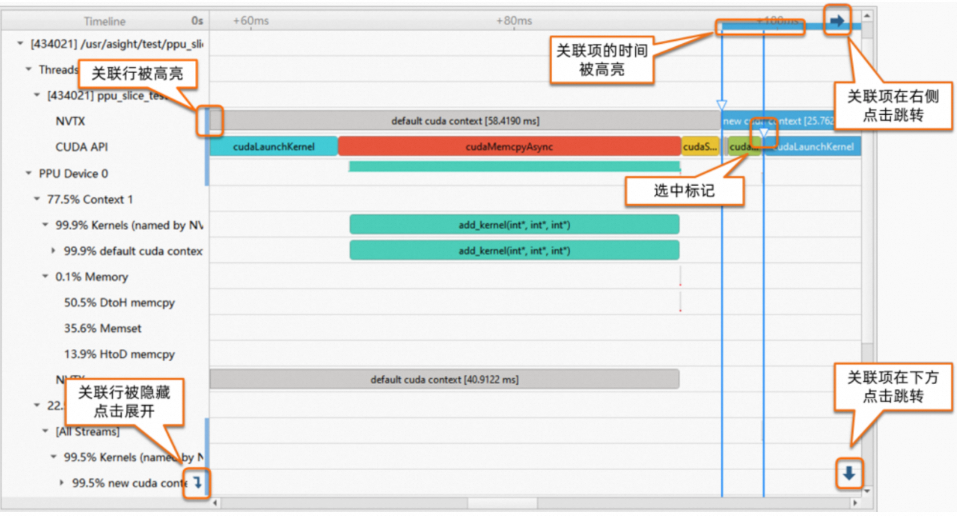This screenshot has height=516, width=957.
Task: Click the right-arrow jump-to-associated-item icon
Action: [837, 21]
